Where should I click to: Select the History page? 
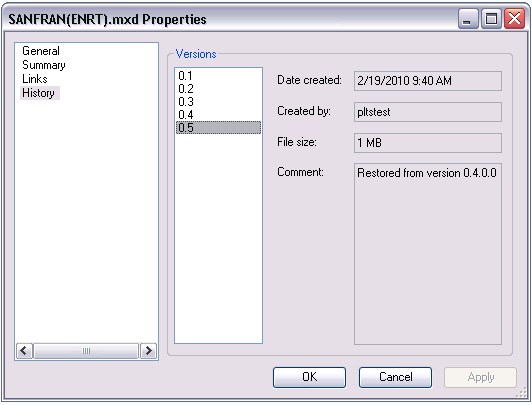point(38,93)
